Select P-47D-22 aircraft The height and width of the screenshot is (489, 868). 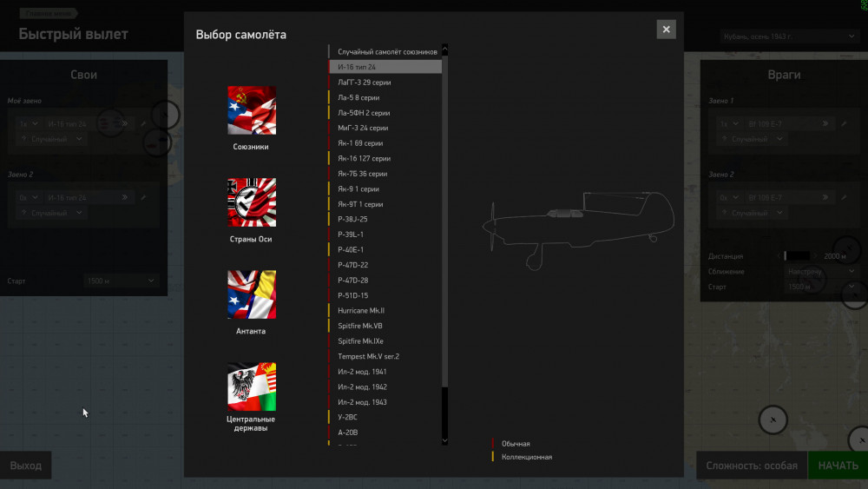click(x=385, y=265)
